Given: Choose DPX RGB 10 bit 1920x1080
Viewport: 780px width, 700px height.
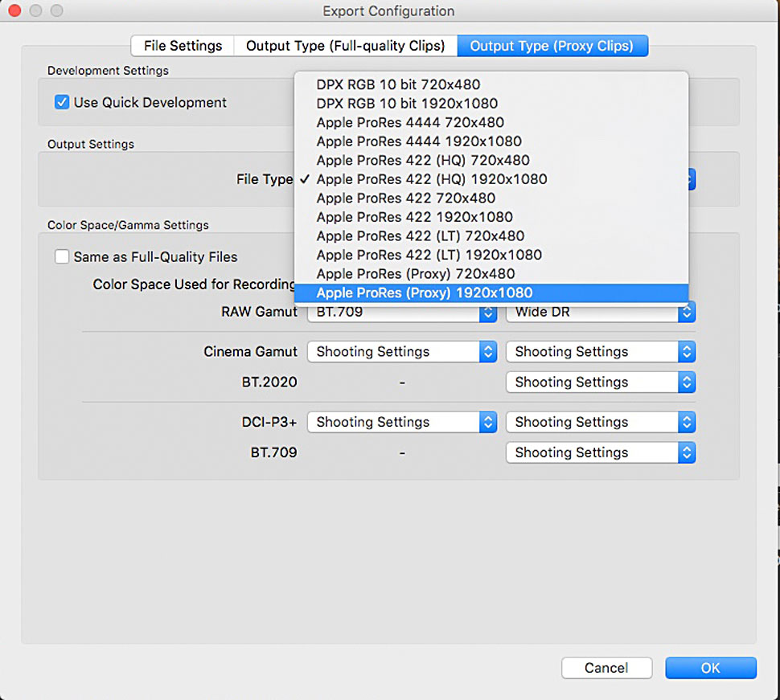Looking at the screenshot, I should [491, 104].
